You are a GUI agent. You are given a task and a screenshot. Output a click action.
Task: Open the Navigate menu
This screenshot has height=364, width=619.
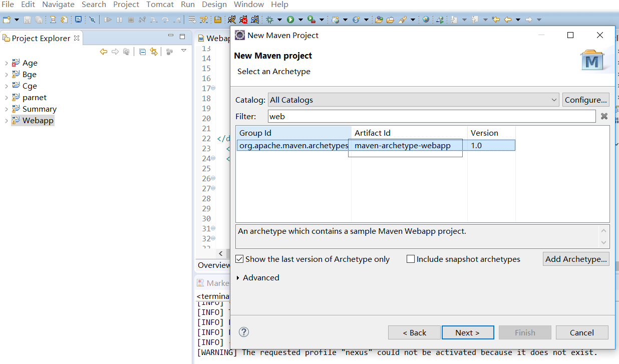click(58, 5)
